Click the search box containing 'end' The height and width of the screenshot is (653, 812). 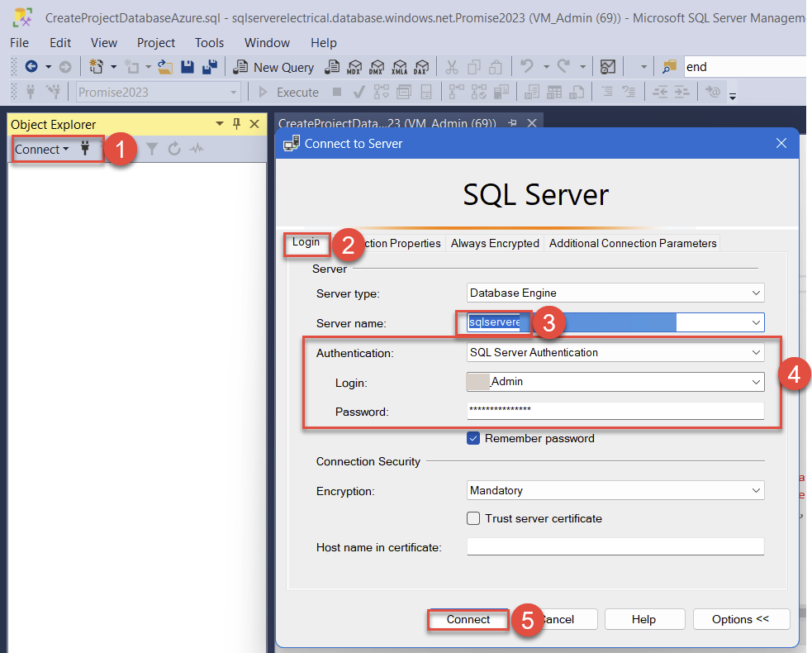tap(744, 67)
